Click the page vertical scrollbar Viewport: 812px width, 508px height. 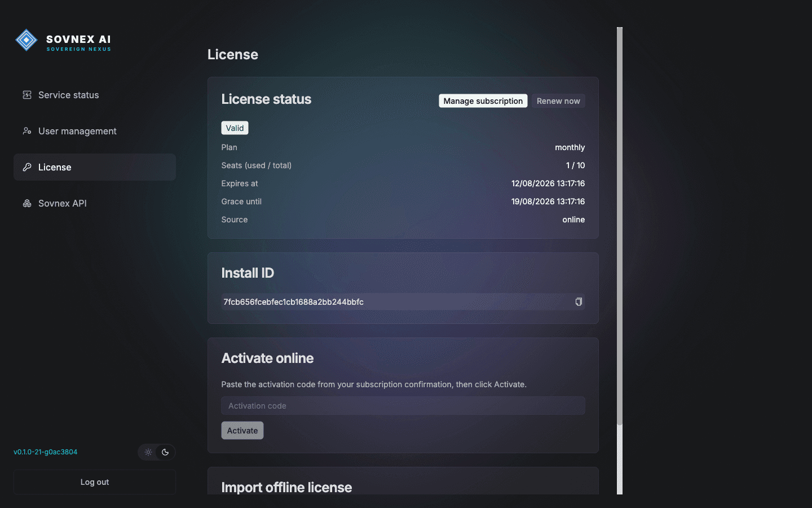point(620,226)
